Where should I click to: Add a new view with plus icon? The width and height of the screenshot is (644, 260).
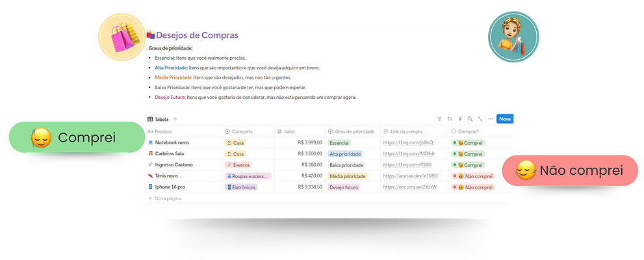175,120
